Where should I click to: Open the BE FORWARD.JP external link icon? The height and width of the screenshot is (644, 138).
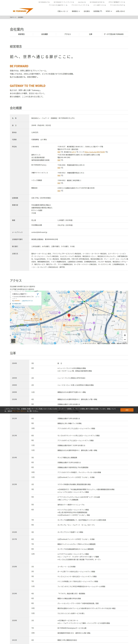49,2
